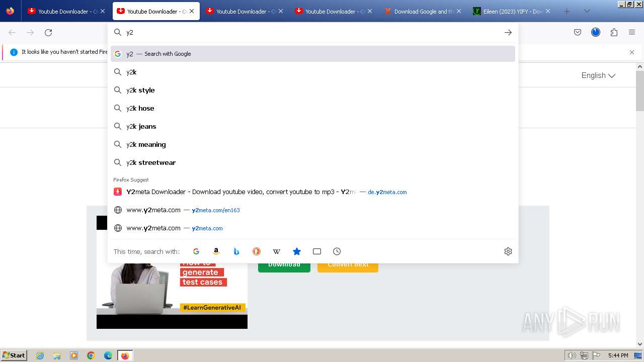Dismiss the Firefox notification bar
Viewport: 644px width, 362px height.
(x=632, y=52)
